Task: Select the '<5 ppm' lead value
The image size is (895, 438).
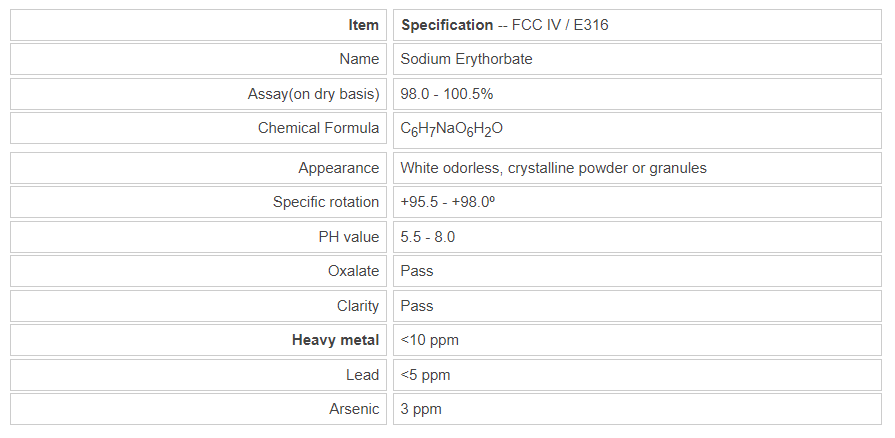Action: pyautogui.click(x=426, y=375)
